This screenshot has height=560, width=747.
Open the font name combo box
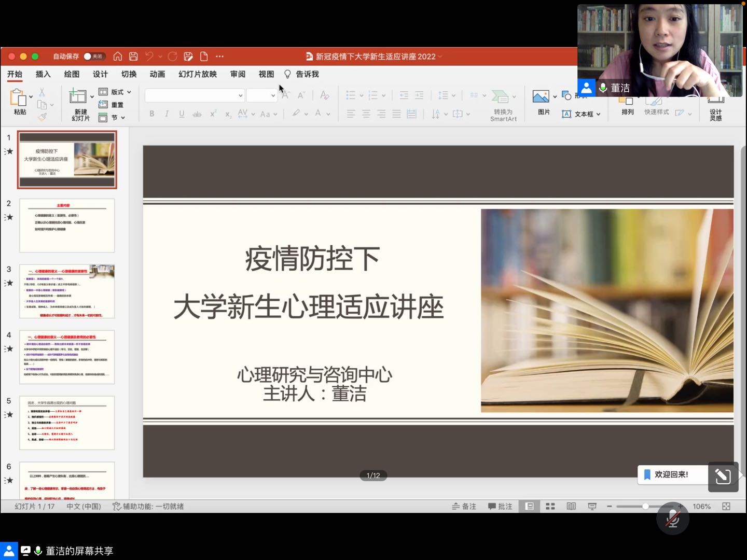tap(195, 95)
